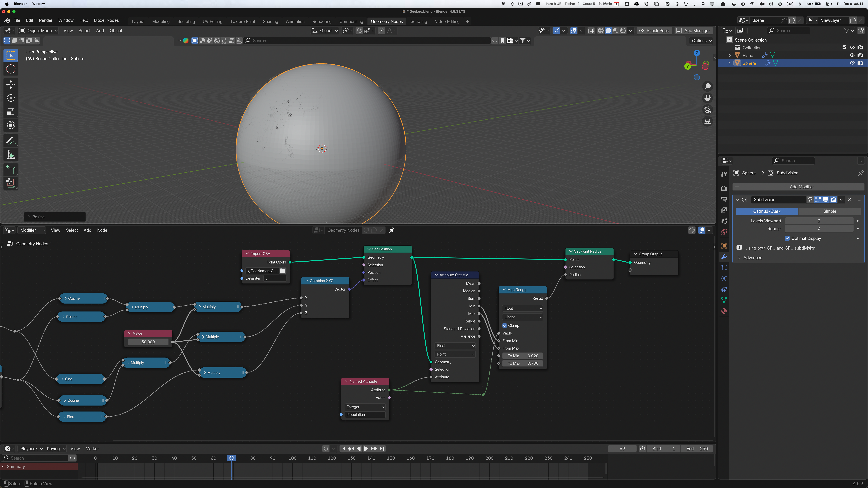Viewport: 868px width, 488px height.
Task: Switch perspective/orthographic grid icon
Action: click(708, 121)
